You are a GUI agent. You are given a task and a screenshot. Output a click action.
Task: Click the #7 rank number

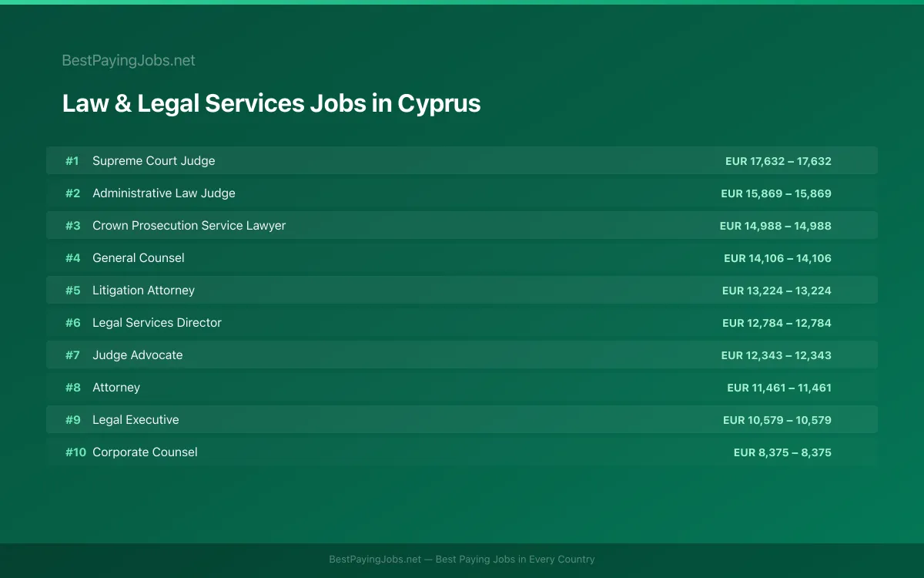coord(72,355)
